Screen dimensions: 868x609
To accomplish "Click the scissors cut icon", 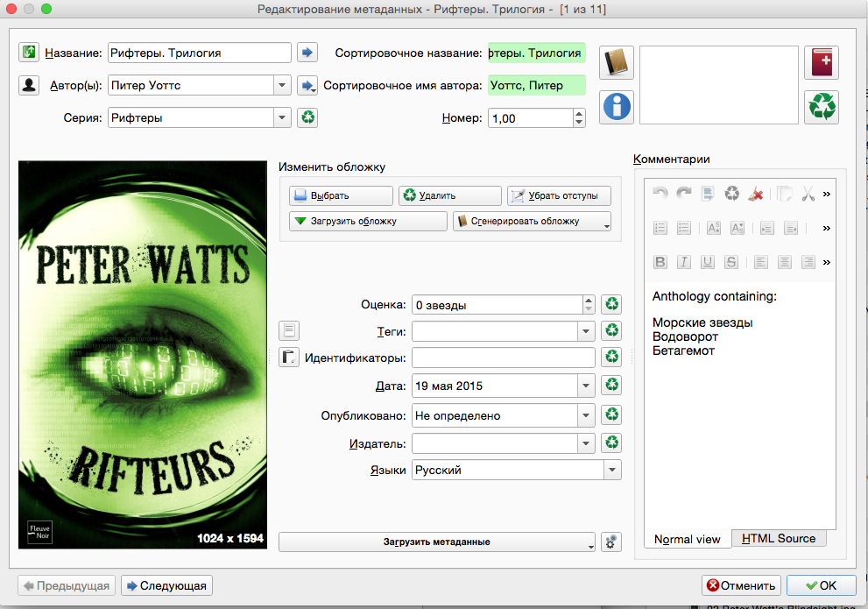I will 808,194.
